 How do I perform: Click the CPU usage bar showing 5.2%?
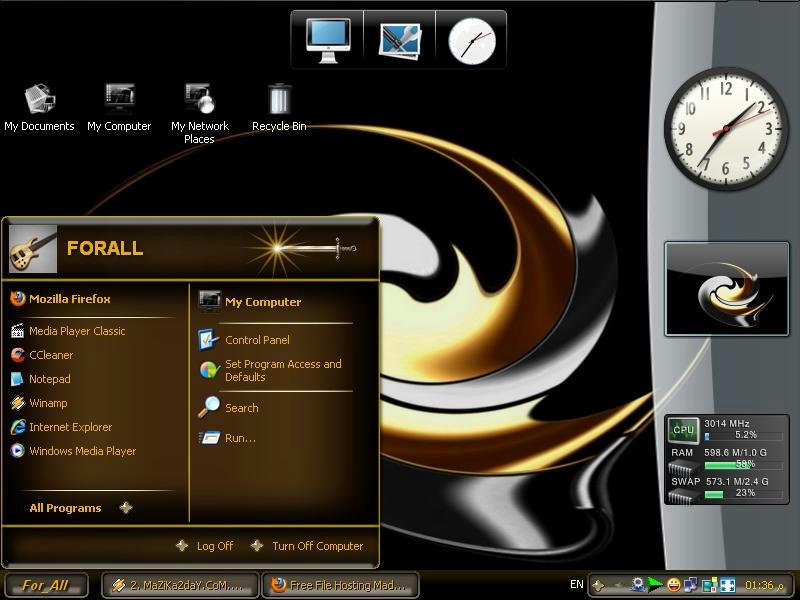click(743, 436)
